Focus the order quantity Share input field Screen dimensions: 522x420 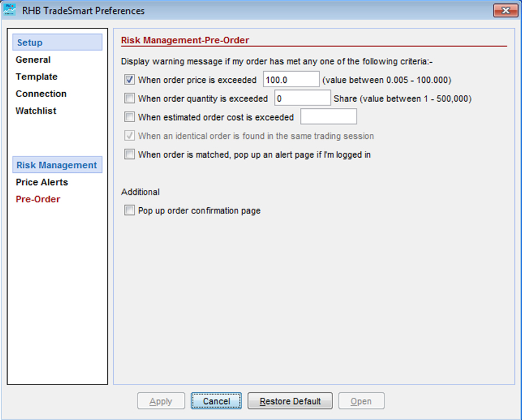[302, 98]
